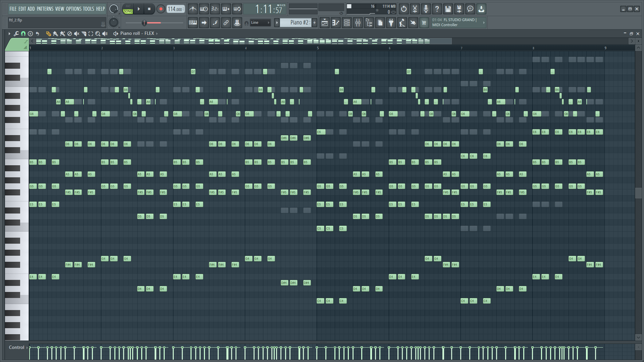Open the TOOLS menu
This screenshot has width=644, height=362.
coord(89,9)
